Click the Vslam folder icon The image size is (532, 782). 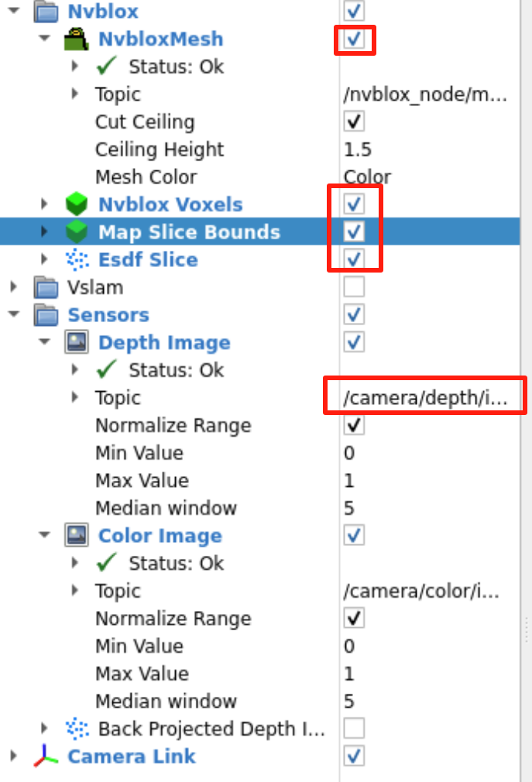pyautogui.click(x=46, y=288)
